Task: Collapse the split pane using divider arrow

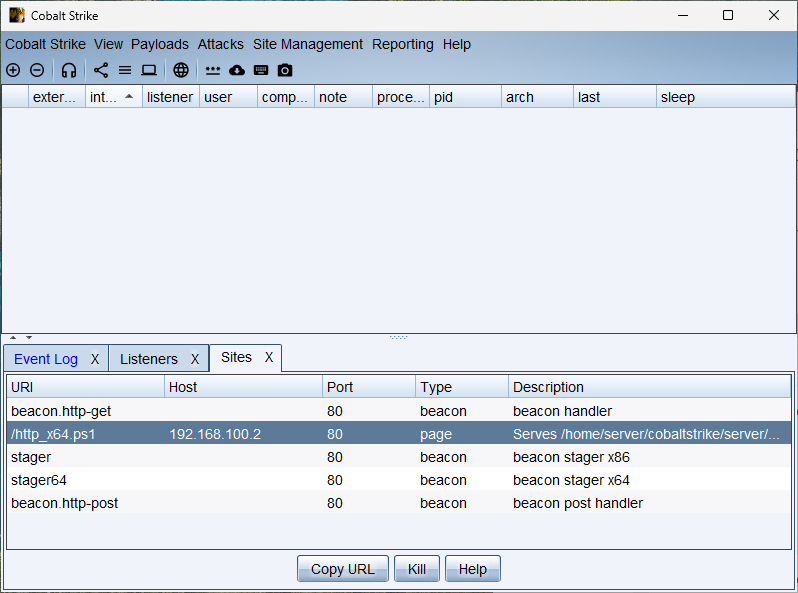Action: coord(13,338)
